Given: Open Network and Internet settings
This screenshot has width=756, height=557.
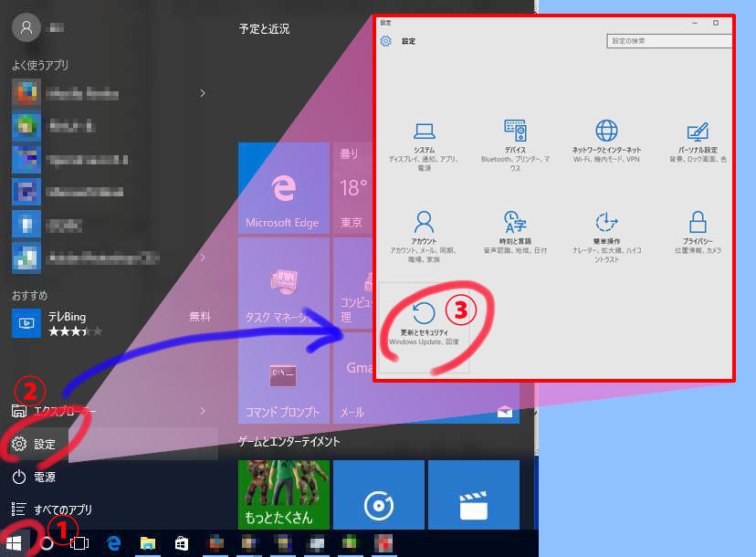Looking at the screenshot, I should pyautogui.click(x=606, y=142).
